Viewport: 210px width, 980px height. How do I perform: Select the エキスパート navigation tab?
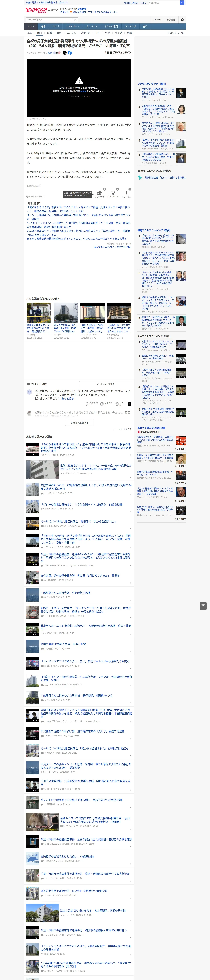[x=72, y=26]
